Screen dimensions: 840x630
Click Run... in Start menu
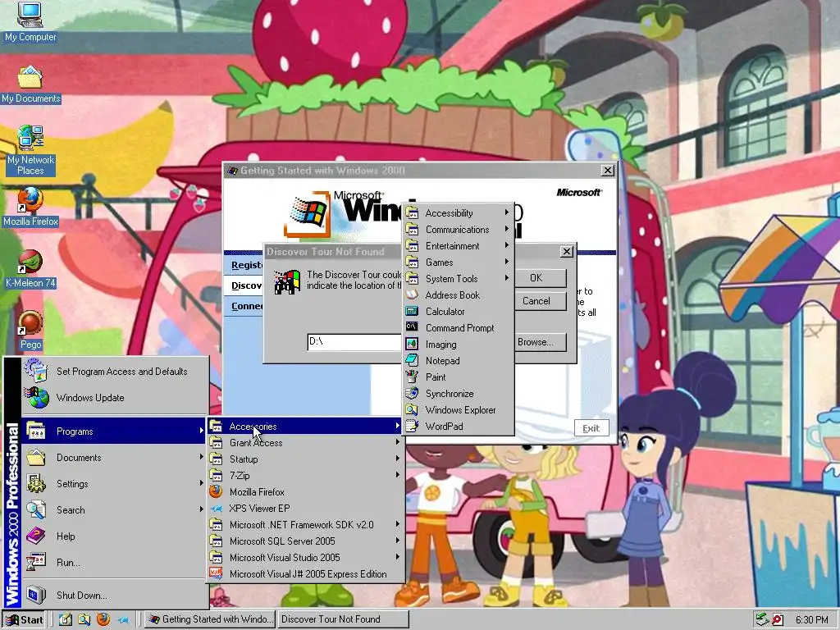pos(114,563)
